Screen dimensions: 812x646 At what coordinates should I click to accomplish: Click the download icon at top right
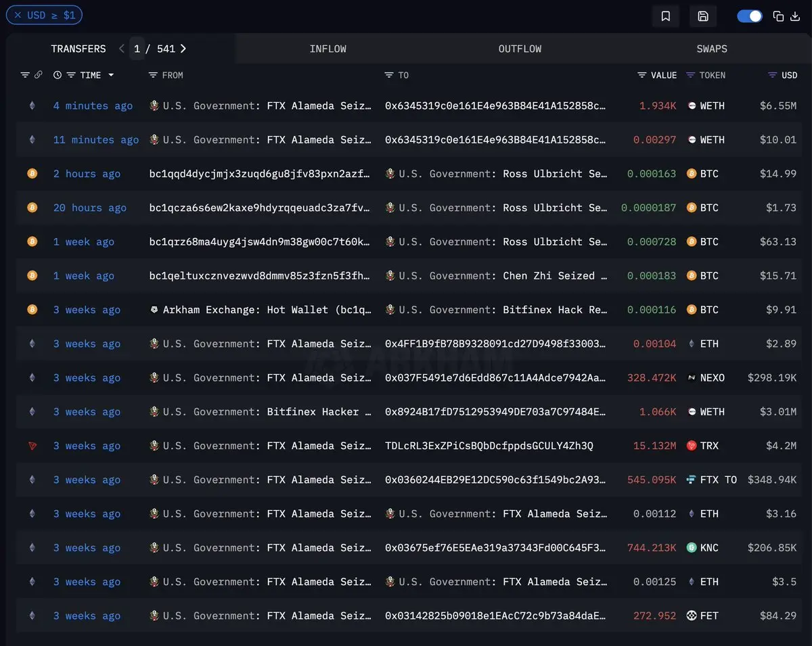[795, 16]
